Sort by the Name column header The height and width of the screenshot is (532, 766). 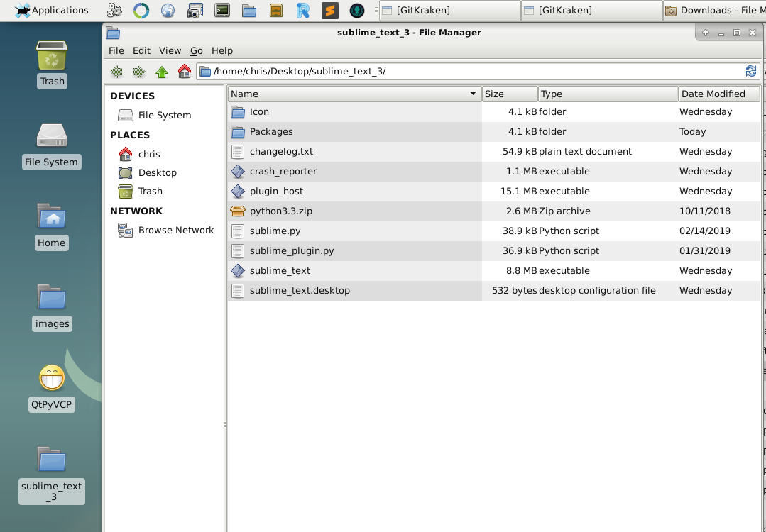pyautogui.click(x=355, y=94)
